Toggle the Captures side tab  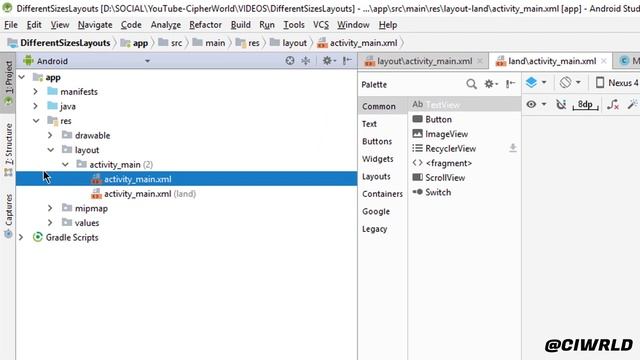[8, 216]
